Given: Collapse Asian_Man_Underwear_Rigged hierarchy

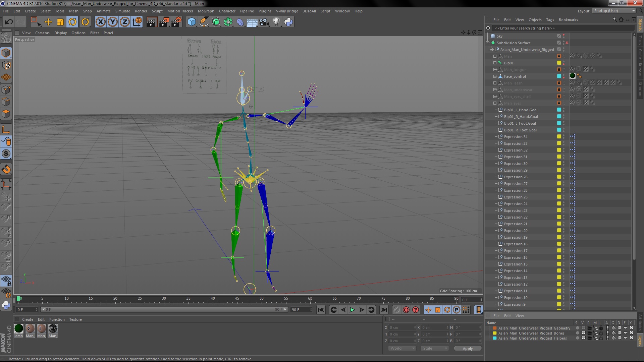Looking at the screenshot, I should (x=491, y=50).
